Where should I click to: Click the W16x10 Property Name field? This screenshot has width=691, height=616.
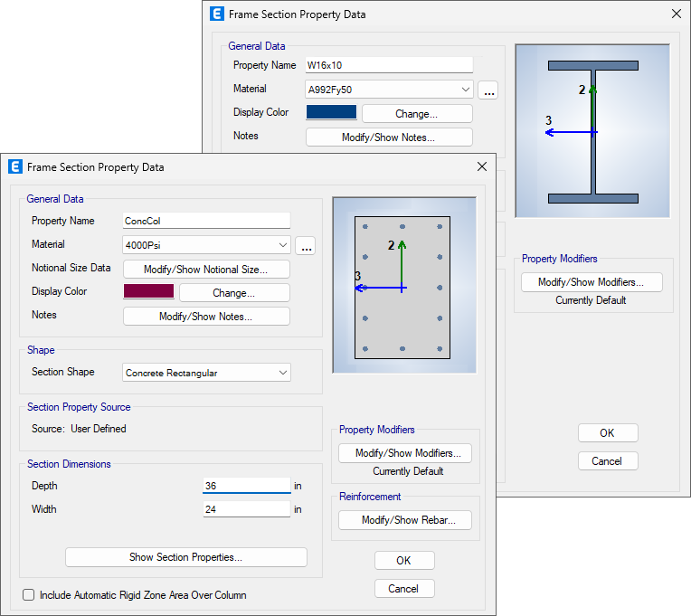[x=389, y=65]
